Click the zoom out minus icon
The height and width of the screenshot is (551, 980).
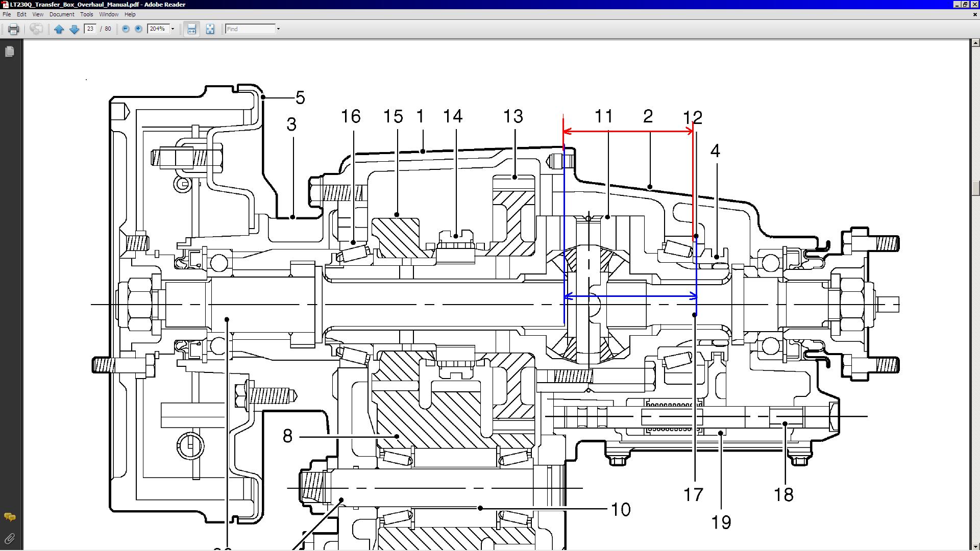(126, 29)
